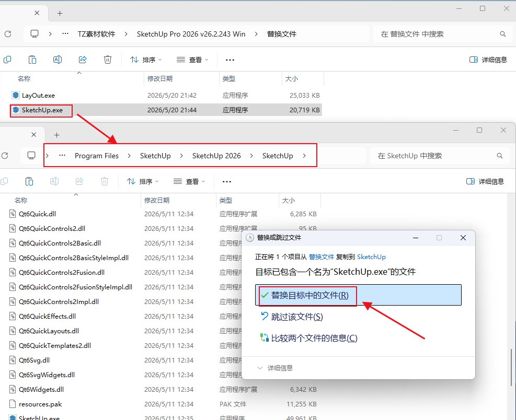This screenshot has width=516, height=420.
Task: Go to TZ素材软件 breadcrumb folder
Action: pos(96,34)
